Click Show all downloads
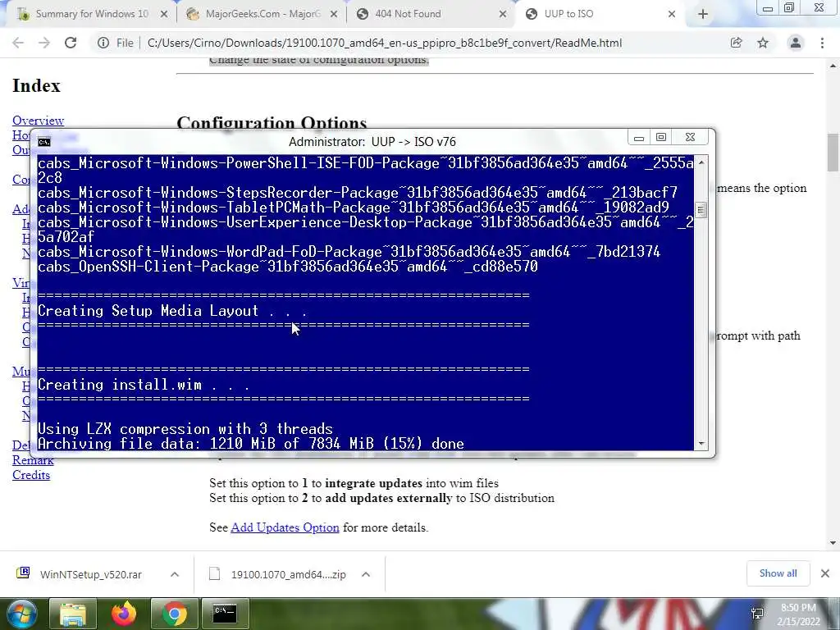The height and width of the screenshot is (630, 840). coord(778,573)
